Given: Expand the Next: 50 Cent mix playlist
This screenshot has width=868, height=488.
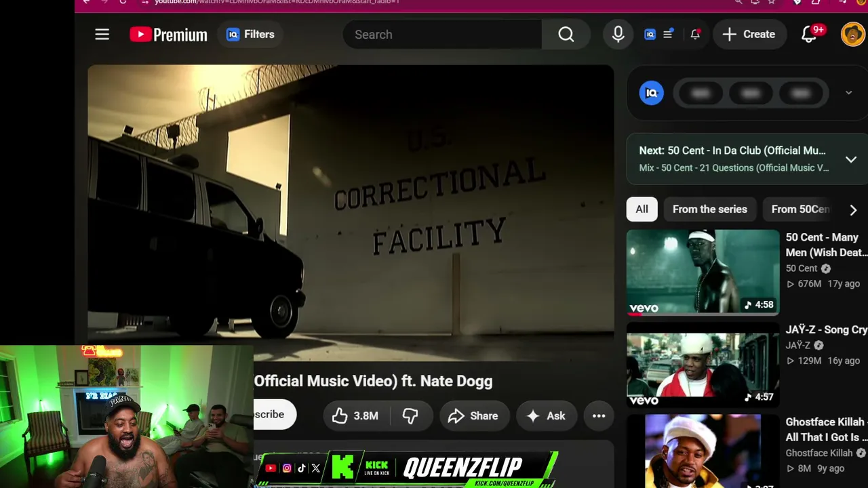Looking at the screenshot, I should click(x=851, y=159).
